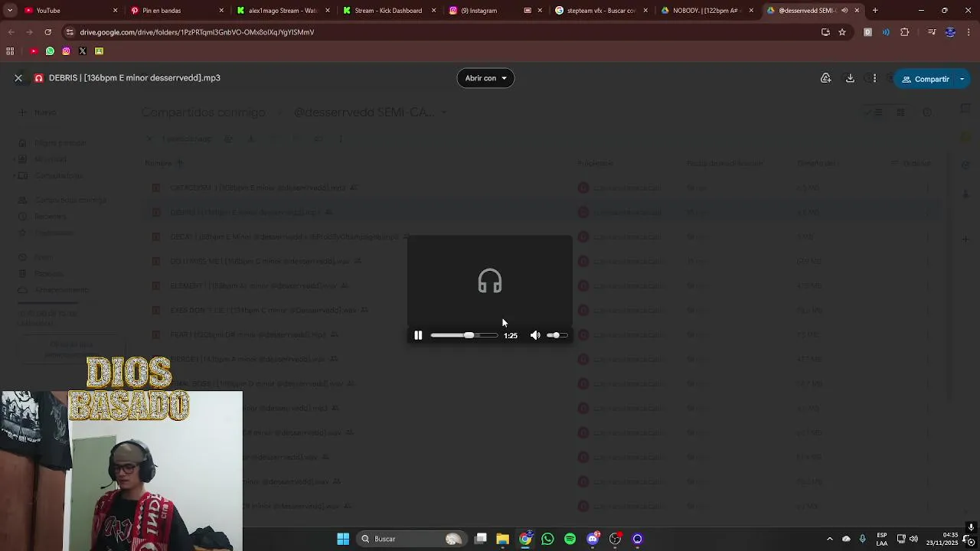Open the purple circle app in taskbar
The width and height of the screenshot is (980, 551).
click(637, 539)
